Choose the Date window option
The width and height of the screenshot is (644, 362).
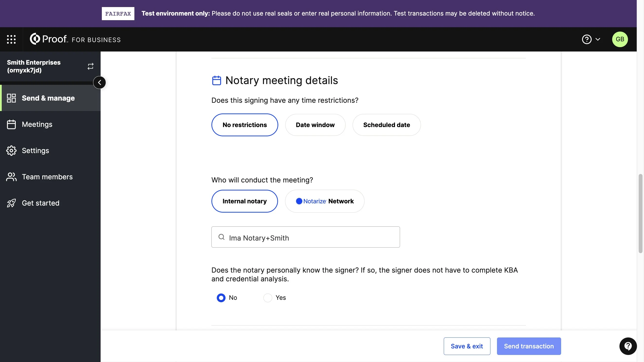click(315, 125)
